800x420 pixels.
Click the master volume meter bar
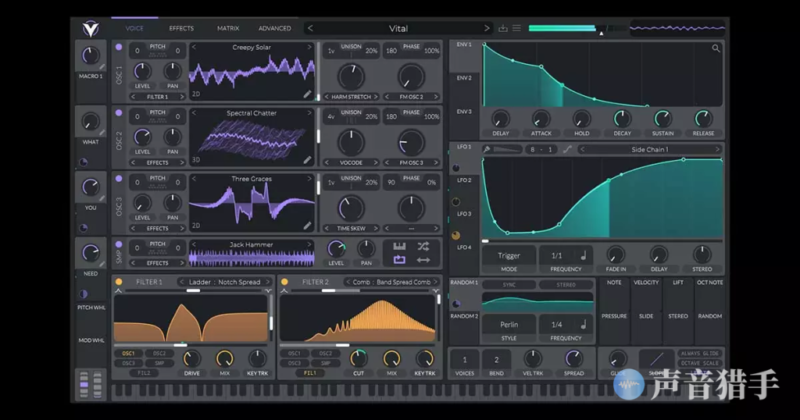tap(576, 28)
